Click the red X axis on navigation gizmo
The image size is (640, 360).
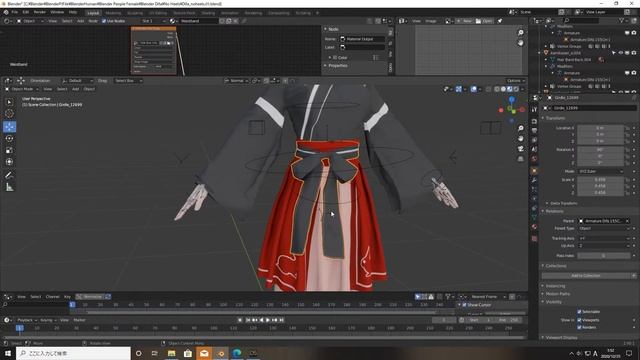coord(522,109)
